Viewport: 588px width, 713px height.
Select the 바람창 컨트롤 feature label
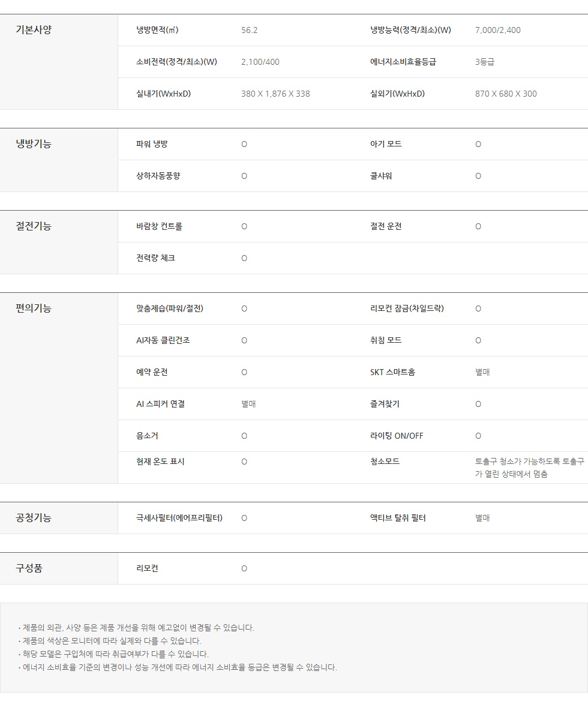[x=159, y=226]
